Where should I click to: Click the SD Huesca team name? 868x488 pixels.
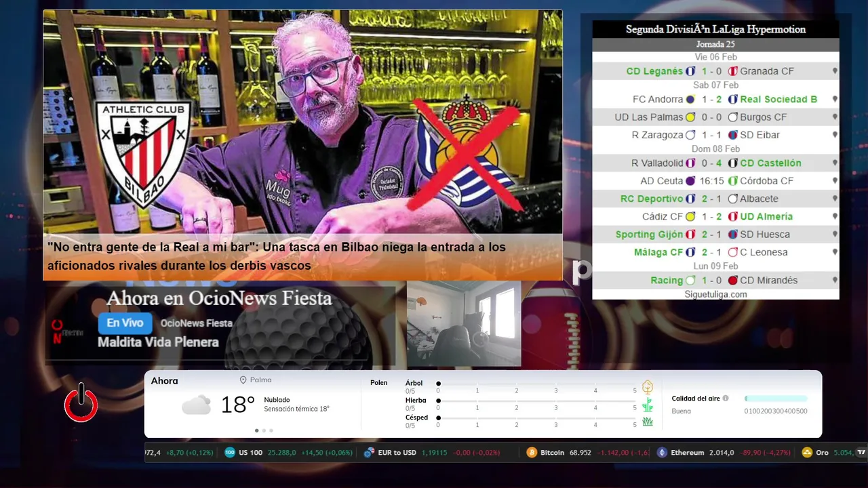(x=765, y=235)
